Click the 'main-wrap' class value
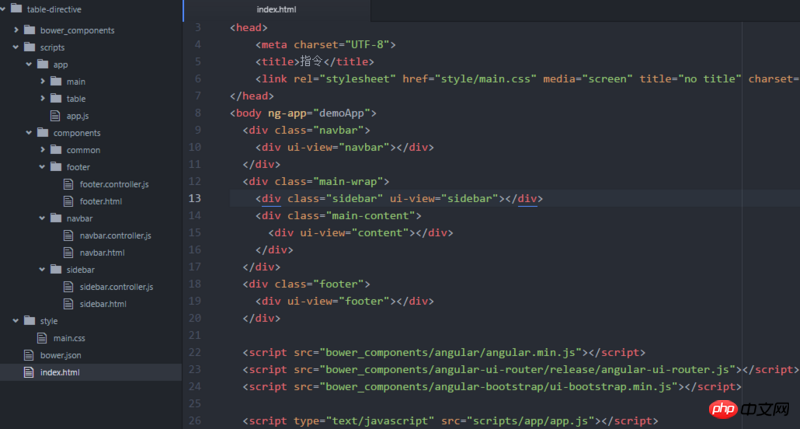800x429 pixels. (348, 182)
